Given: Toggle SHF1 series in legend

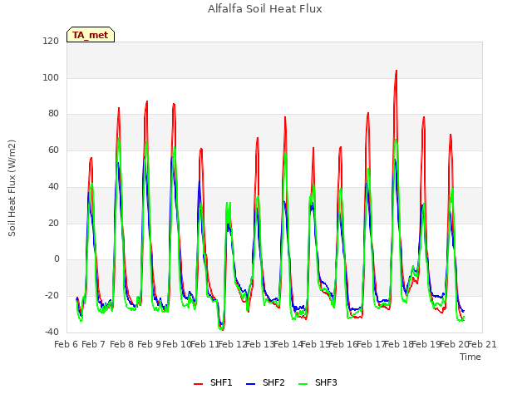Looking at the screenshot, I should [x=213, y=382].
